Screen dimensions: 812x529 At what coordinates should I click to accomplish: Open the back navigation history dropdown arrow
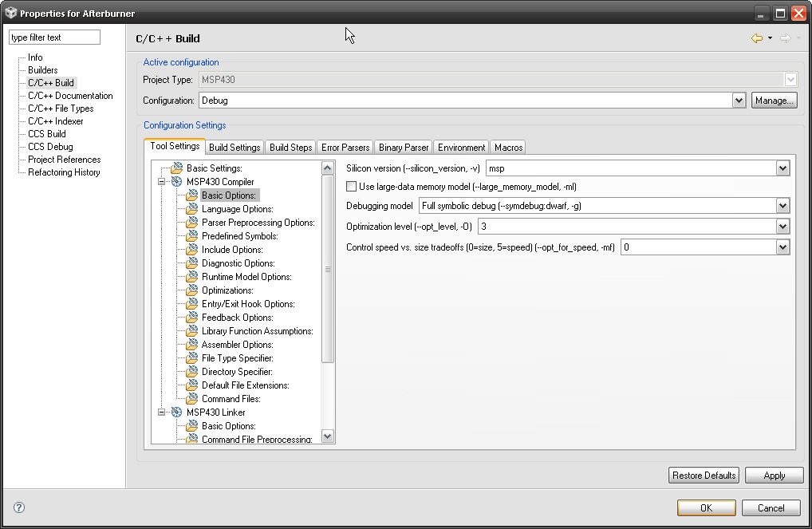coord(770,38)
